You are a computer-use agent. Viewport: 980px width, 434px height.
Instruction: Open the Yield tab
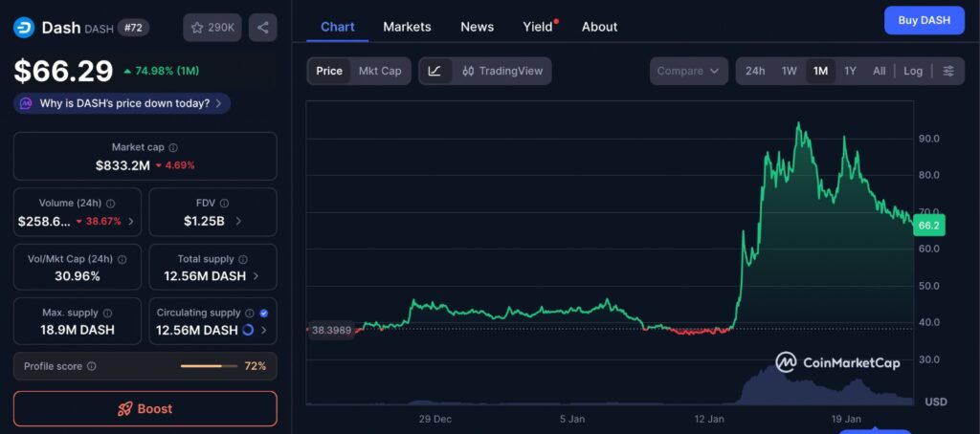(x=539, y=27)
